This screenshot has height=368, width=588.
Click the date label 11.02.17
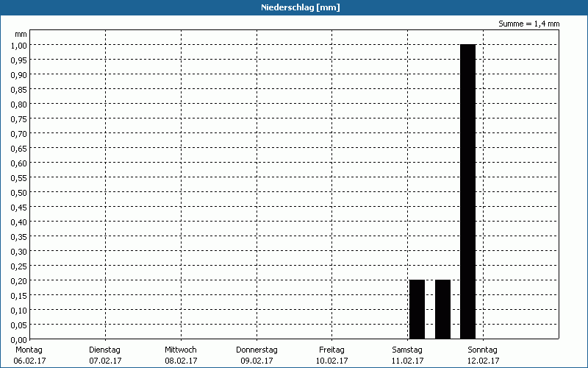(408, 361)
